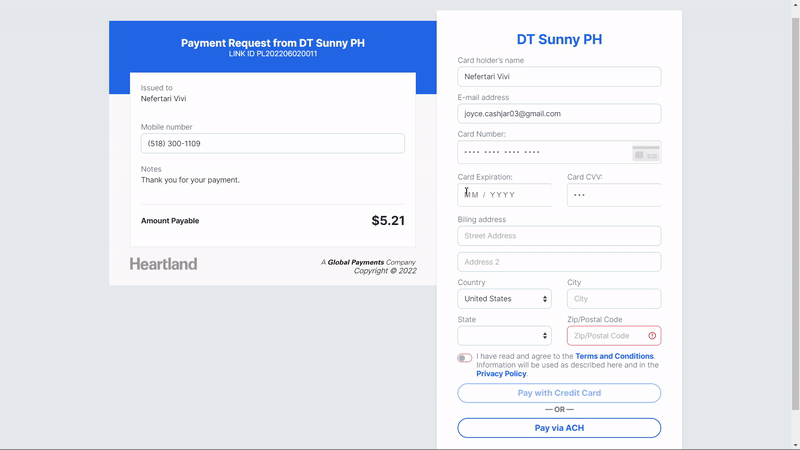Screen dimensions: 800x450
Task: Click the Address 2 input field
Action: tap(559, 262)
